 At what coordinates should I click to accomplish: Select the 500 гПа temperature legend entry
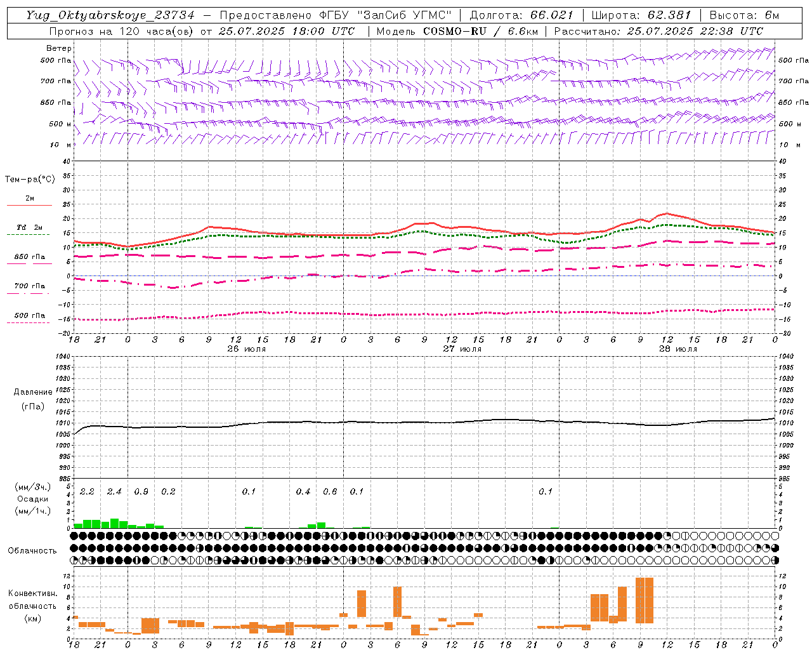(30, 315)
